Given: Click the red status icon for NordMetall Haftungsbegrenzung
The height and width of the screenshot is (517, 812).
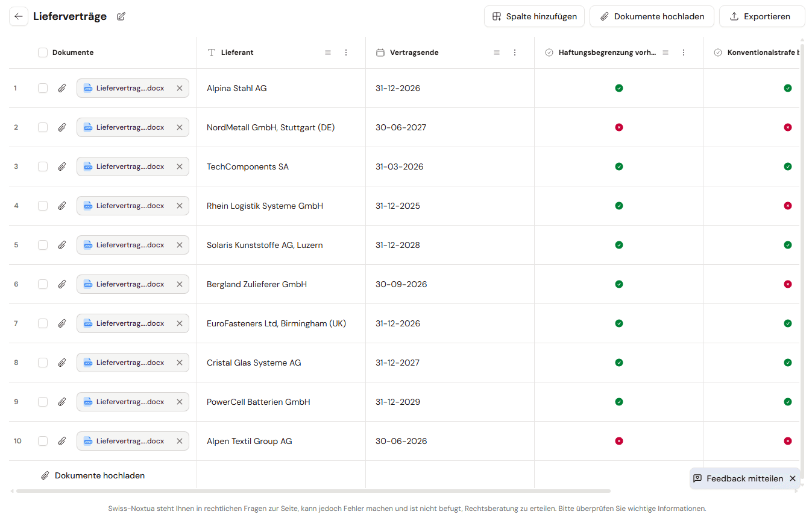Looking at the screenshot, I should click(x=618, y=127).
